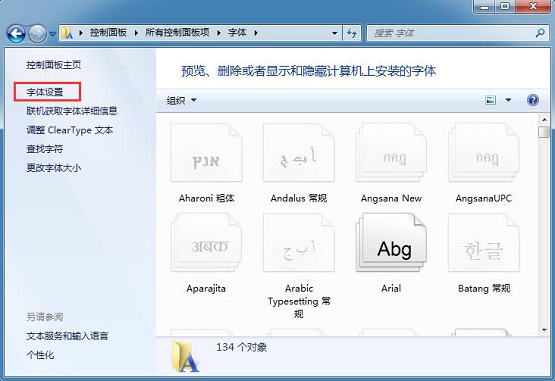Open 查找字符 link
Image resolution: width=555 pixels, height=381 pixels.
click(45, 149)
